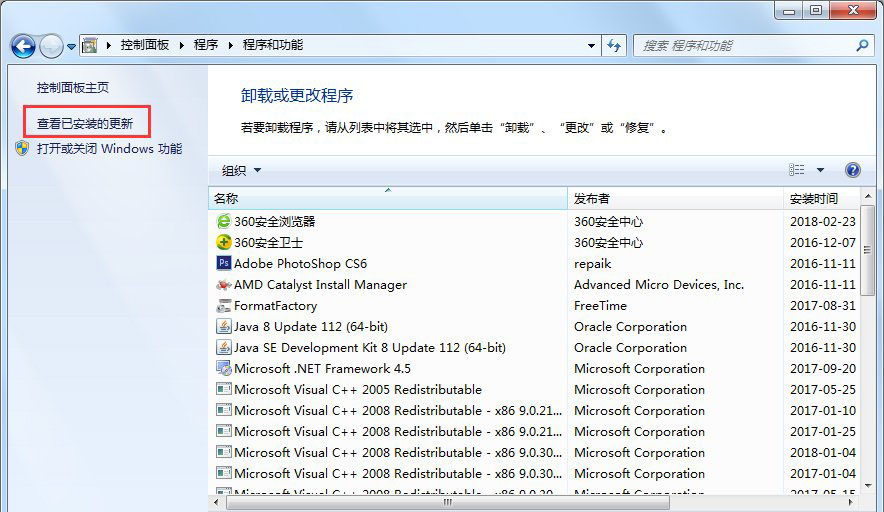Sort by the 名称 column header
884x512 pixels.
pyautogui.click(x=388, y=198)
